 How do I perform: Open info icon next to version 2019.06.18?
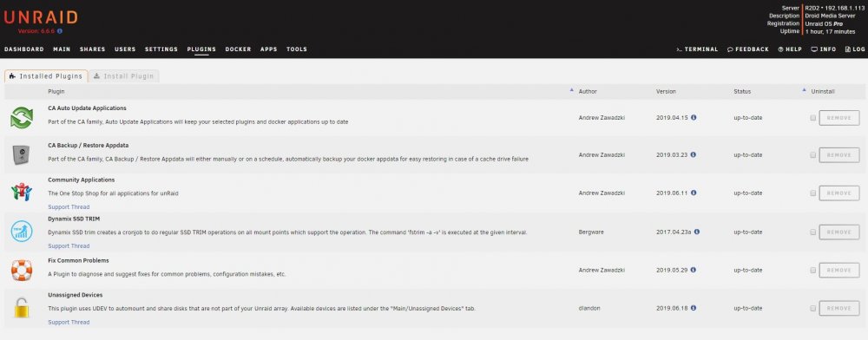point(694,308)
